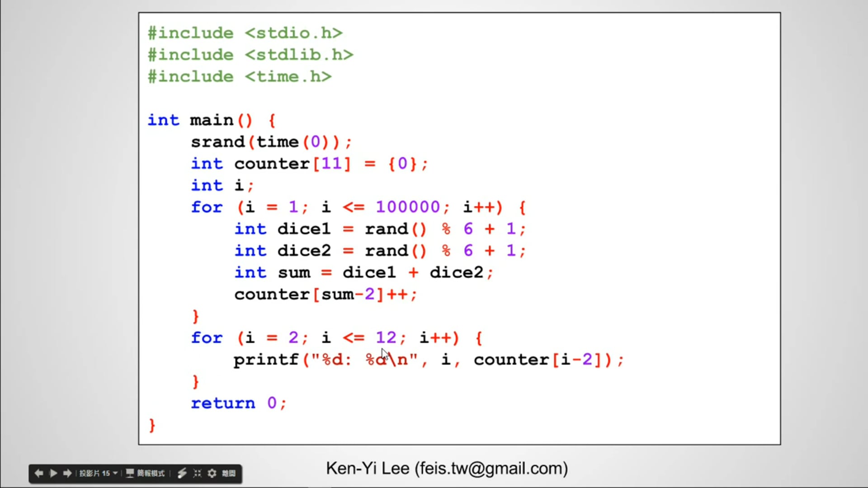Click the #include <stdio.h> line

pyautogui.click(x=245, y=33)
